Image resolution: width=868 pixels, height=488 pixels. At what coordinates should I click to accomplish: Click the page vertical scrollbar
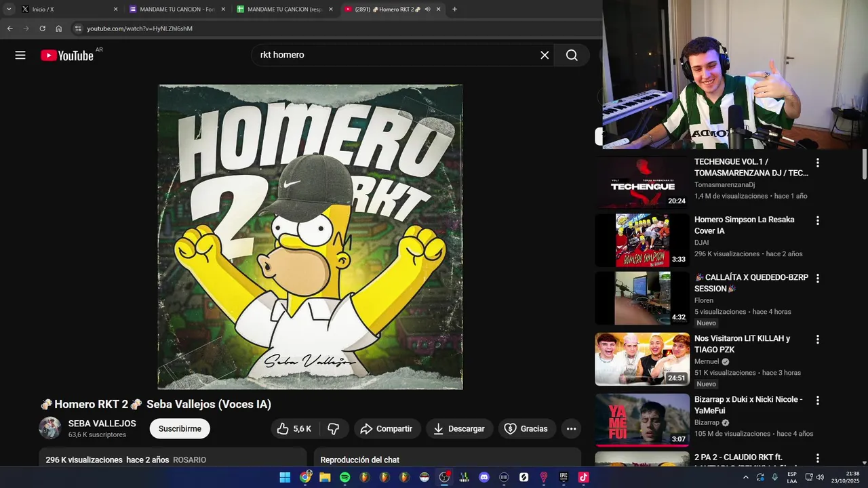(865, 164)
